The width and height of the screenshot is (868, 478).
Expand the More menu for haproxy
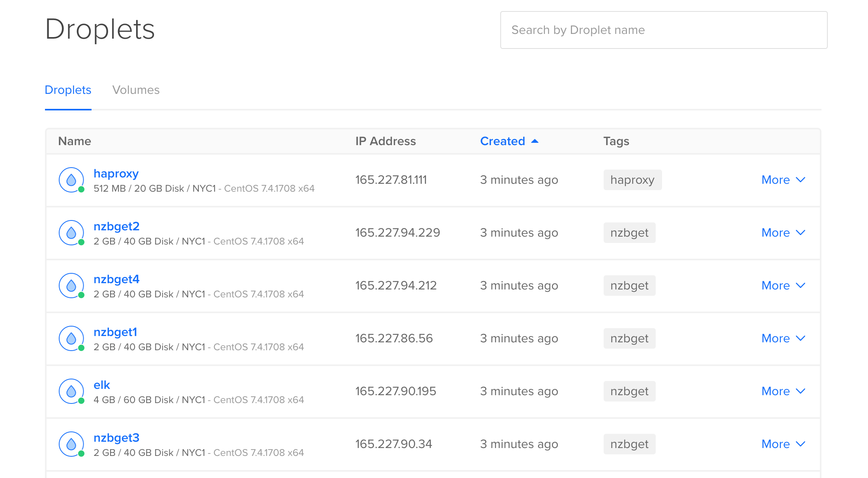pos(783,180)
